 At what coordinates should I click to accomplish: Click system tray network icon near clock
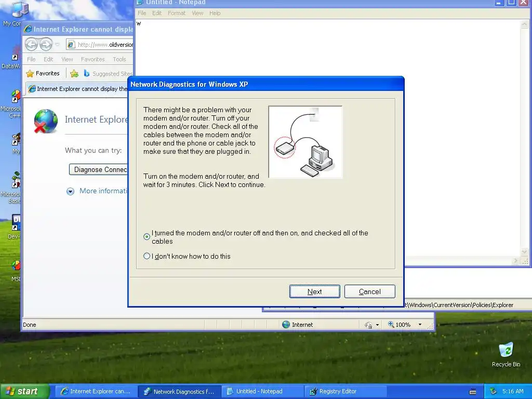[493, 392]
